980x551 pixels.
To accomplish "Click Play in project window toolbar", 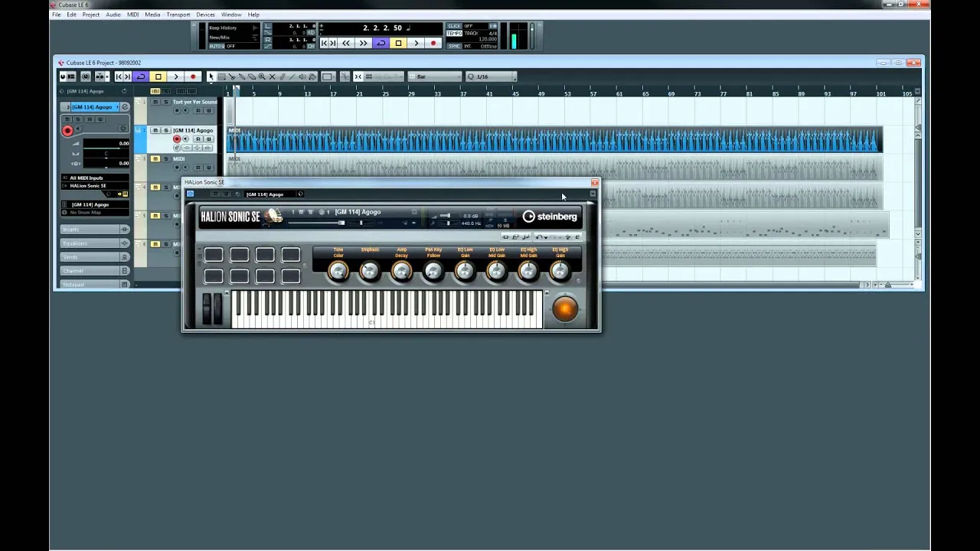I will 175,77.
